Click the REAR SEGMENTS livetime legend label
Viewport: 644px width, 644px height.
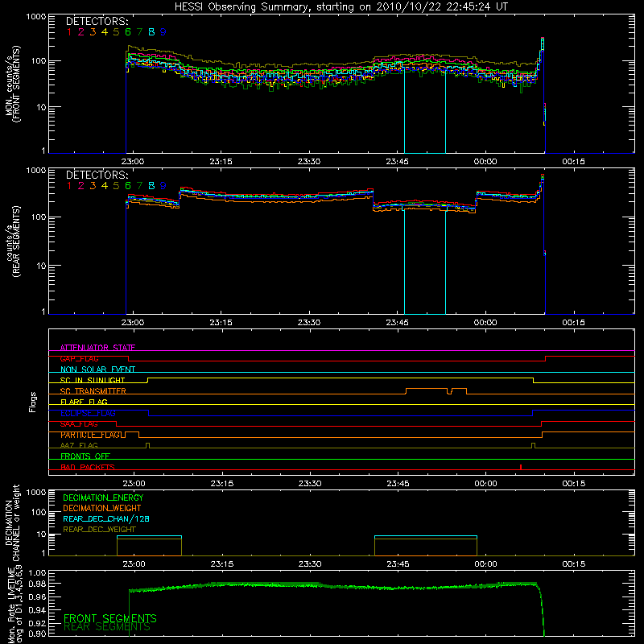[107, 627]
